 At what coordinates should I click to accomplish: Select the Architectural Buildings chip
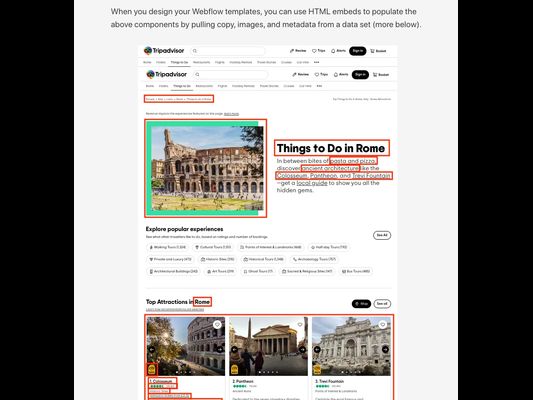[173, 272]
